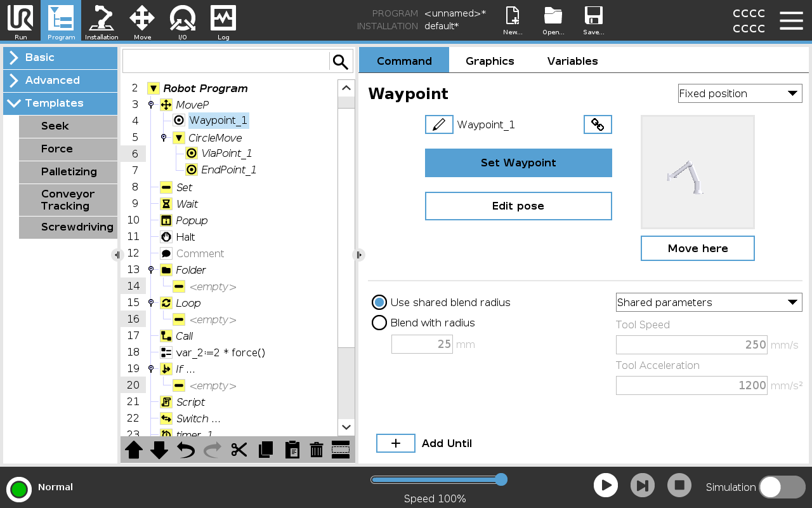Switch to the Graphics tab

click(x=490, y=61)
